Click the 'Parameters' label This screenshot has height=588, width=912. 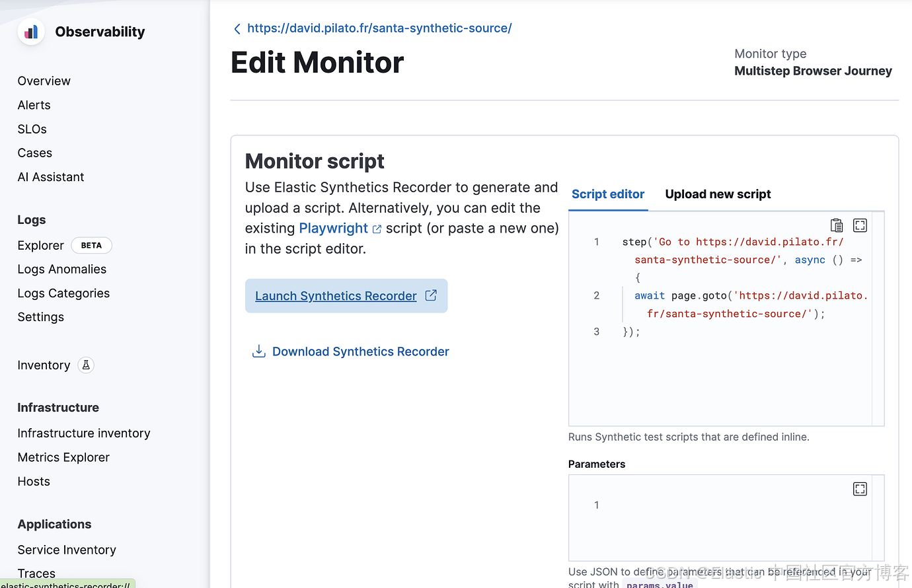tap(597, 464)
